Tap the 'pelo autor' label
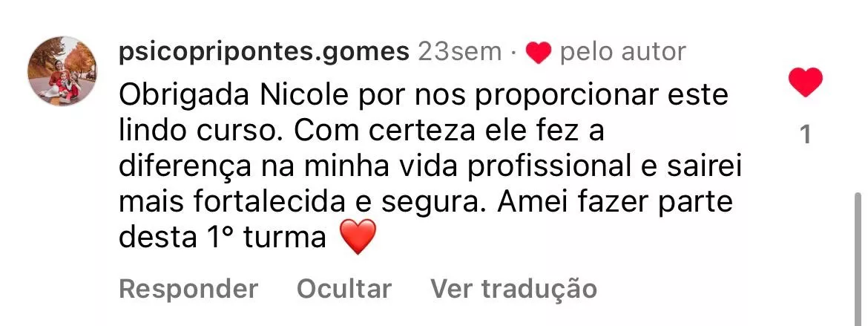This screenshot has width=868, height=326. [622, 52]
